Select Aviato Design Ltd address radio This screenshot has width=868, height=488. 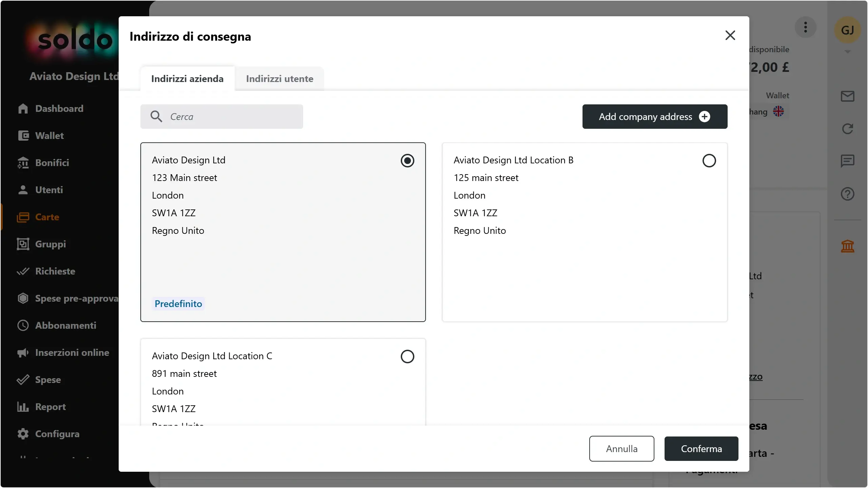[x=407, y=161]
